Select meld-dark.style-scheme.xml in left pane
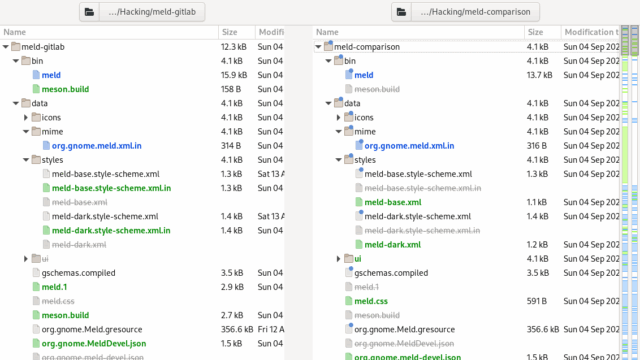640x360 pixels. (105, 216)
